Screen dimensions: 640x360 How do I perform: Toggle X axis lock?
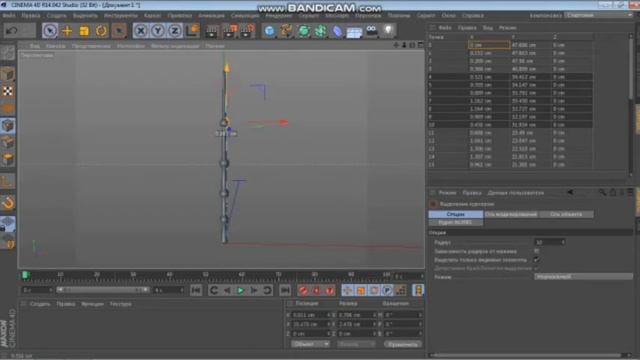point(141,31)
